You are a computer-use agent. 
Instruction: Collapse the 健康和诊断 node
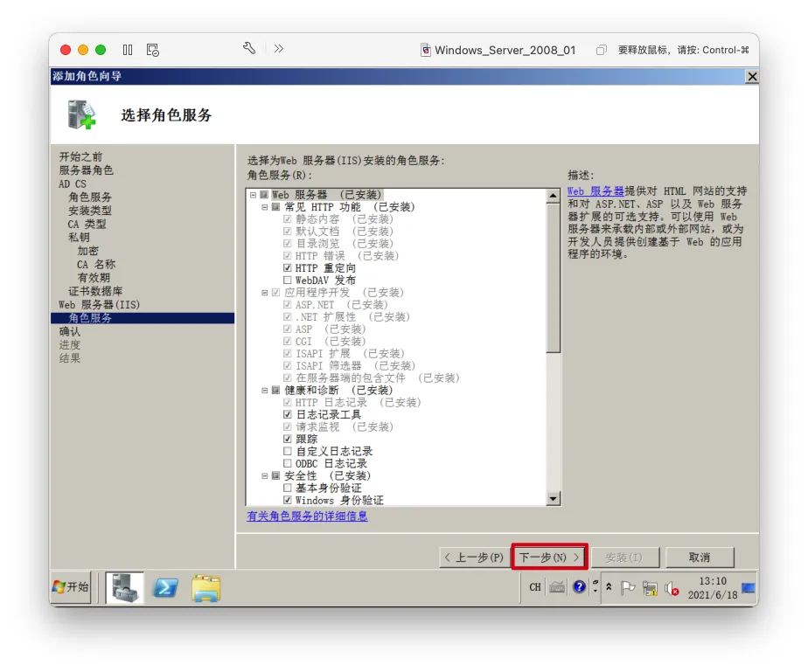coord(264,391)
